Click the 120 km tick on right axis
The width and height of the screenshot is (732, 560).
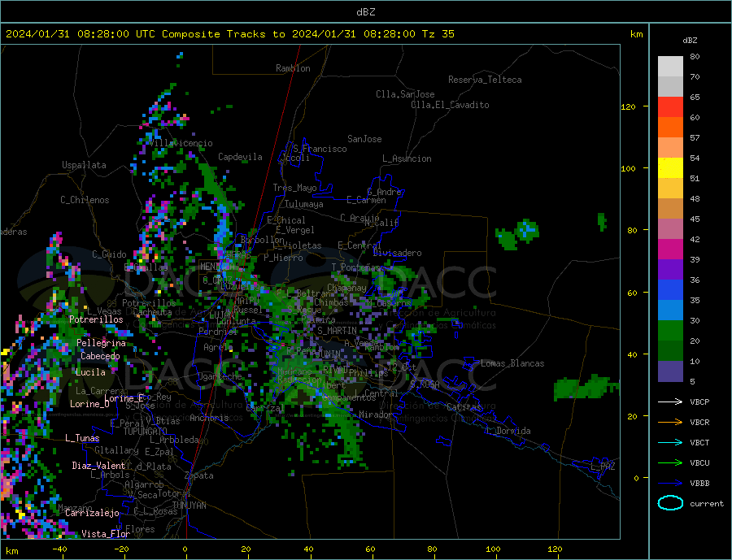click(x=629, y=106)
